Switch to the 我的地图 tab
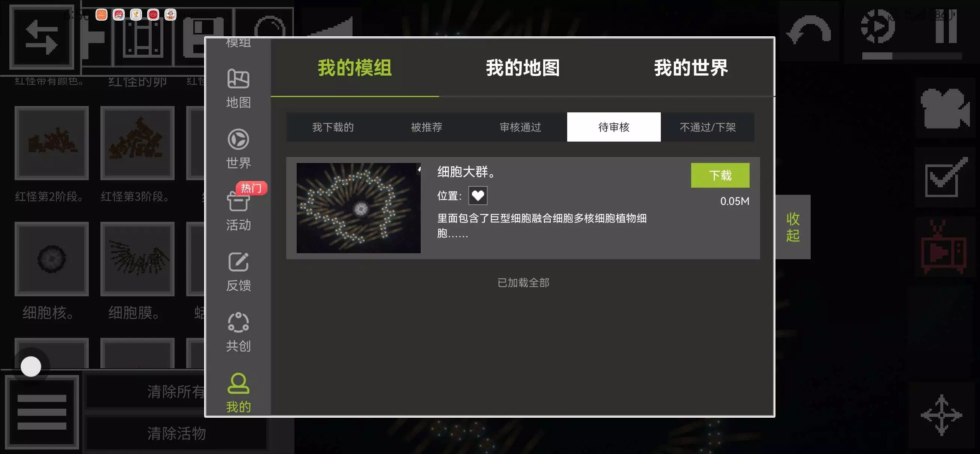Screen dimensions: 980x454 tap(523, 68)
